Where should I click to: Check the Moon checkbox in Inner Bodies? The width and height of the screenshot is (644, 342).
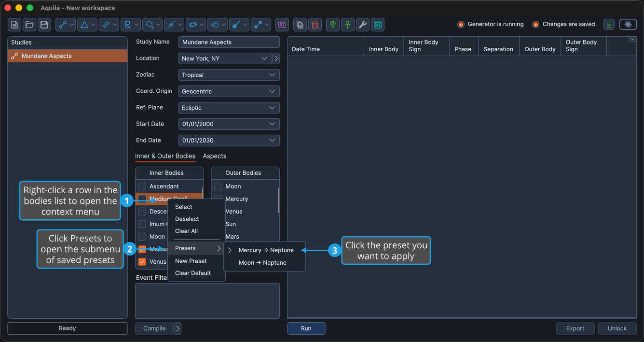142,237
